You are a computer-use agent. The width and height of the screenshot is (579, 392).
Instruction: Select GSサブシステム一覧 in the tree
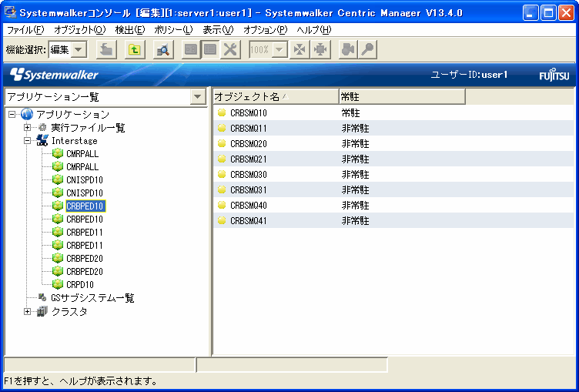tap(92, 298)
